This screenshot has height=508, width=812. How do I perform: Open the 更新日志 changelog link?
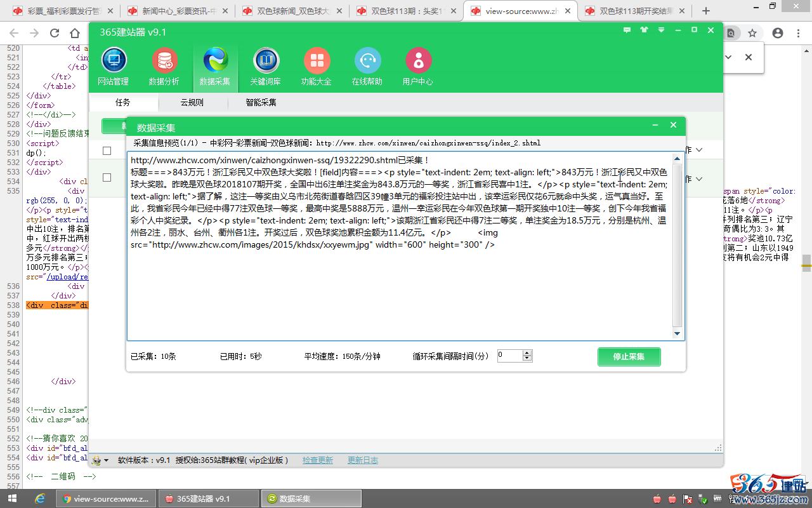click(363, 460)
